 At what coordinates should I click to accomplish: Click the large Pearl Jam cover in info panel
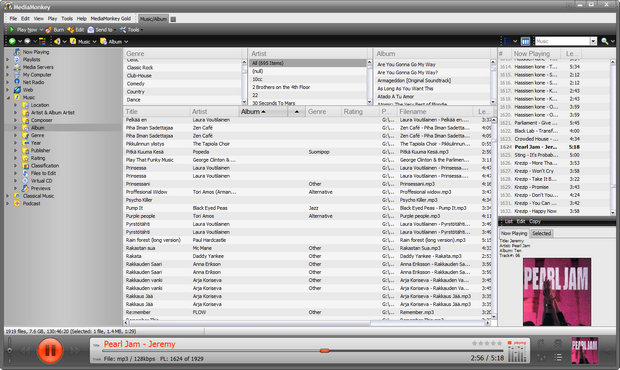557,292
